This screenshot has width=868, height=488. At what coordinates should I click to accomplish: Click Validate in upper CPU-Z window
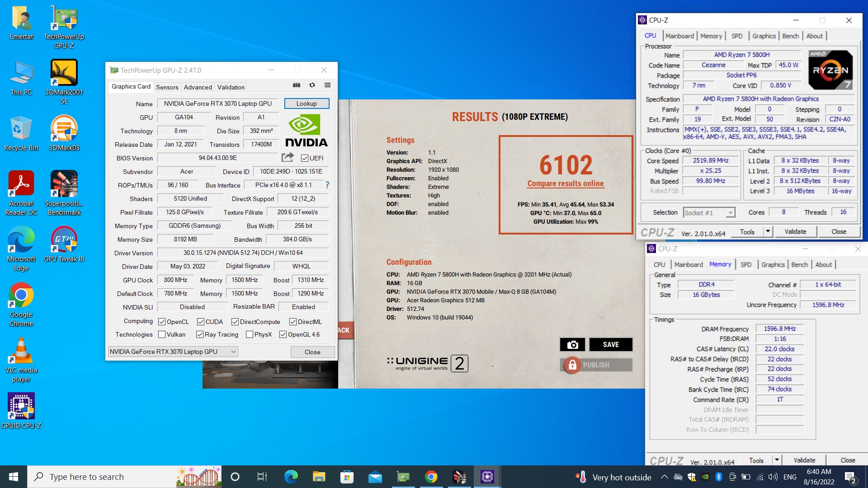point(795,231)
